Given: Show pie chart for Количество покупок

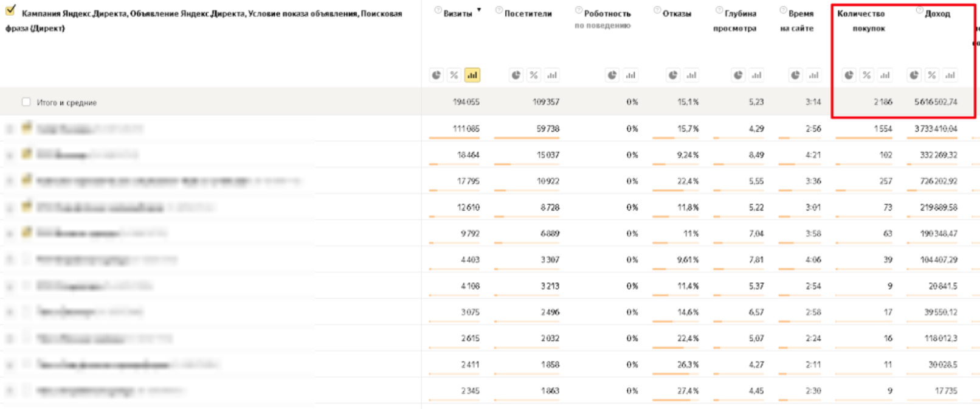Looking at the screenshot, I should click(x=849, y=75).
